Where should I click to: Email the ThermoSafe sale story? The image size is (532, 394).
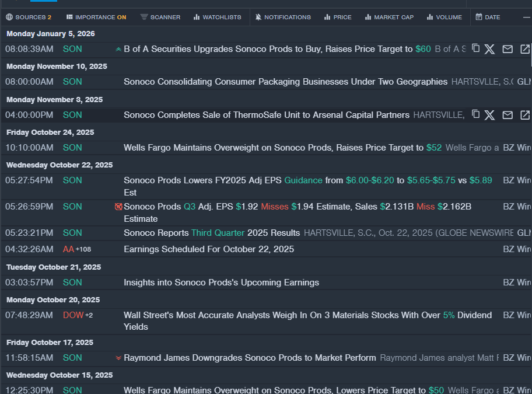tap(508, 115)
